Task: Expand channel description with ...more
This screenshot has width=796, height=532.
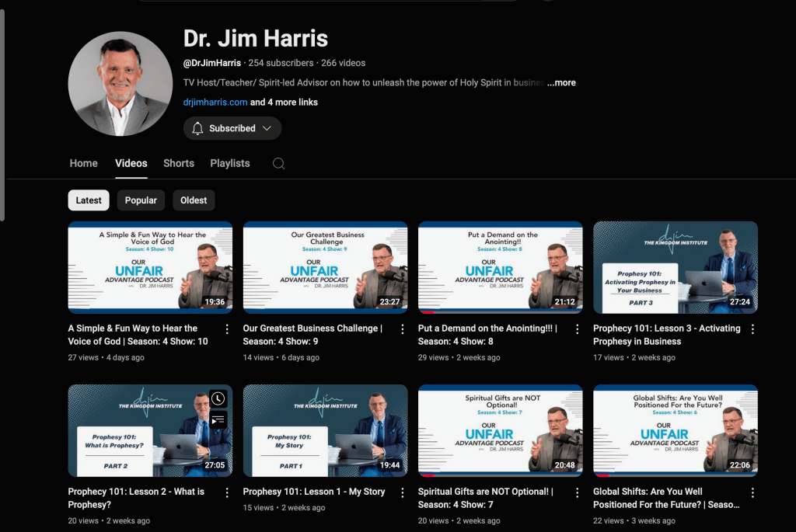Action: pos(561,82)
